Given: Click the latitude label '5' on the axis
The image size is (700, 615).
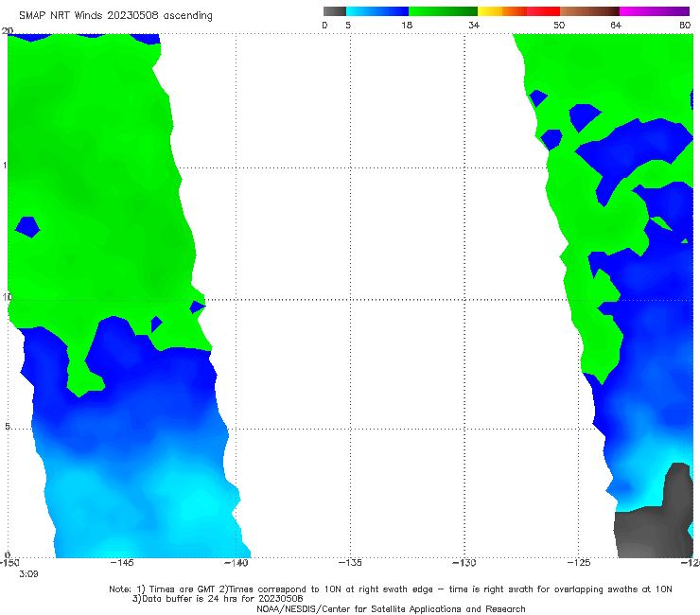Looking at the screenshot, I should point(8,427).
